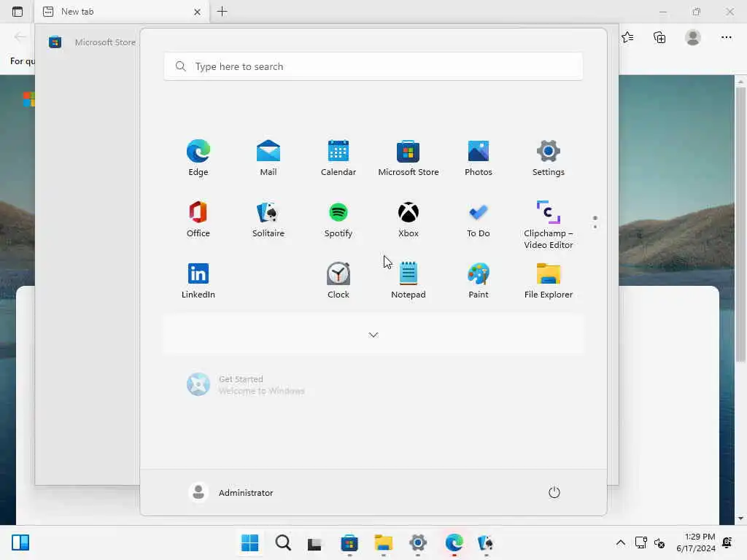
Task: Open the Widgets panel on taskbar
Action: pos(20,542)
